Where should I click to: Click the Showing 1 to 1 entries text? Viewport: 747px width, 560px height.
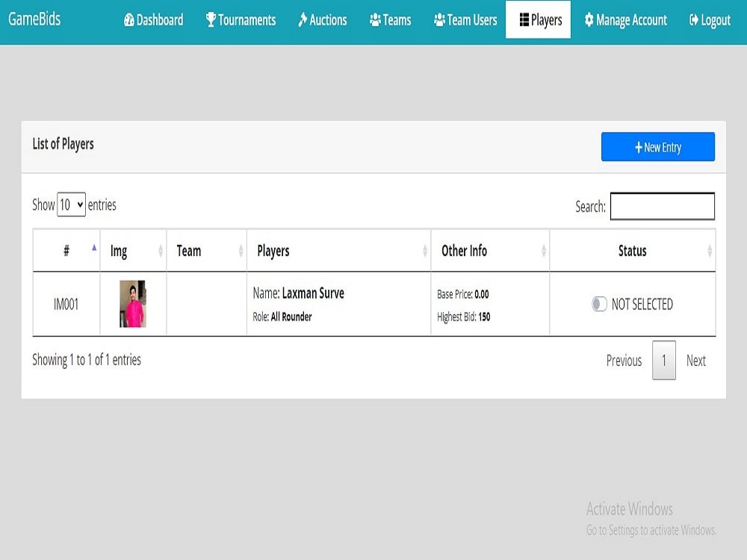pyautogui.click(x=87, y=360)
